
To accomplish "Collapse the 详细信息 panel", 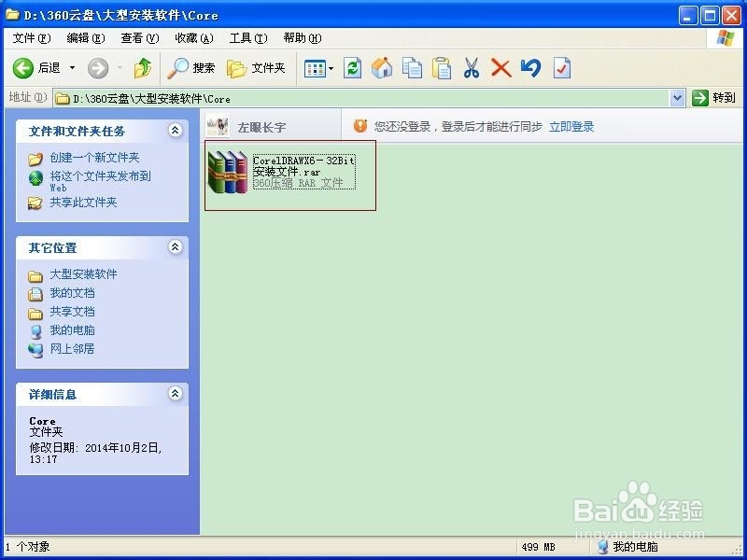I will [x=176, y=393].
